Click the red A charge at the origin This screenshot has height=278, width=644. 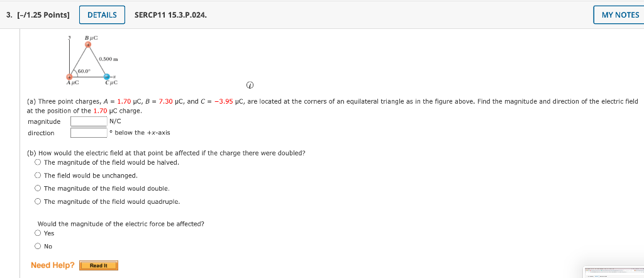click(70, 77)
